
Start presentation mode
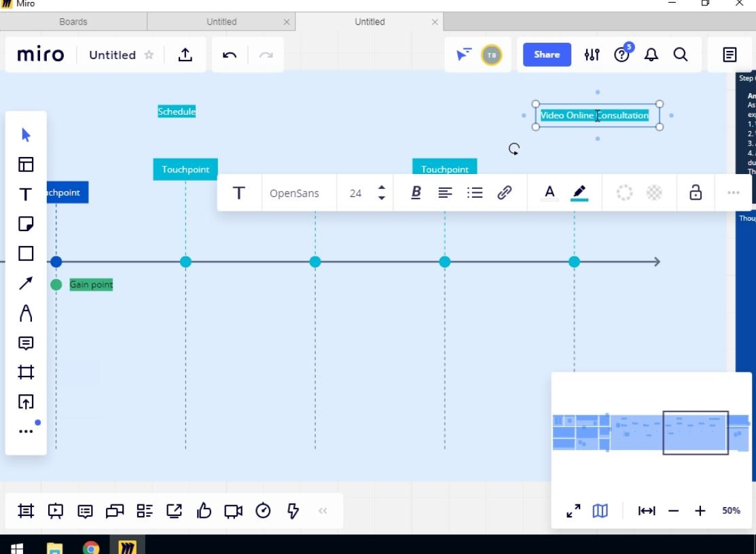(56, 510)
